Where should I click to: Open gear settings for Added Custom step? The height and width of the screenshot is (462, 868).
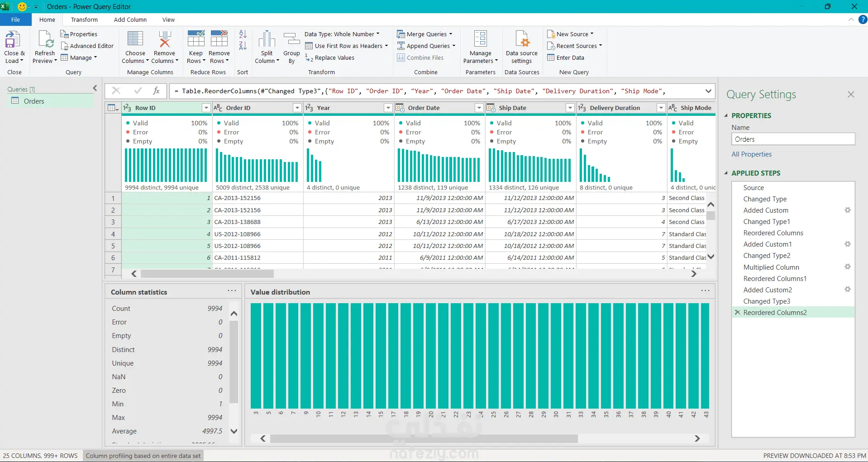(848, 210)
